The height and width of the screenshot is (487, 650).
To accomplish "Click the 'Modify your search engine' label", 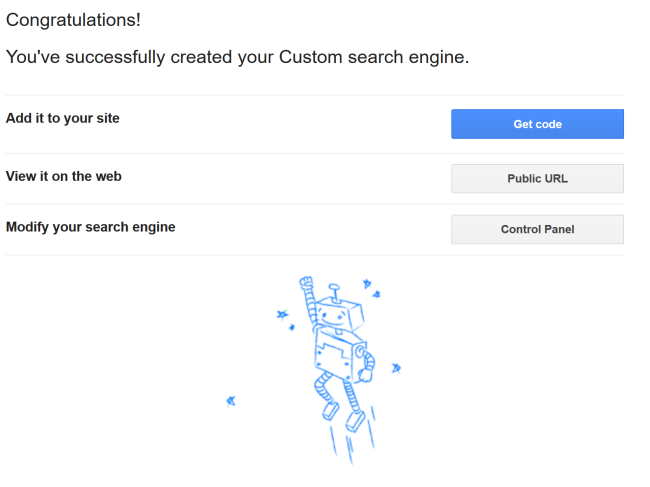I will click(x=90, y=227).
